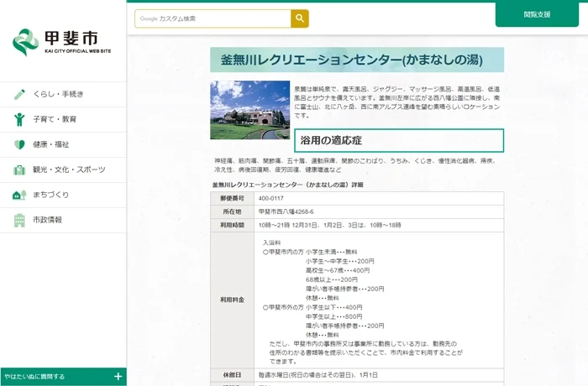
Task: Click the table caption 釜無川レクリエーションセンター 詳細
Action: point(287,185)
